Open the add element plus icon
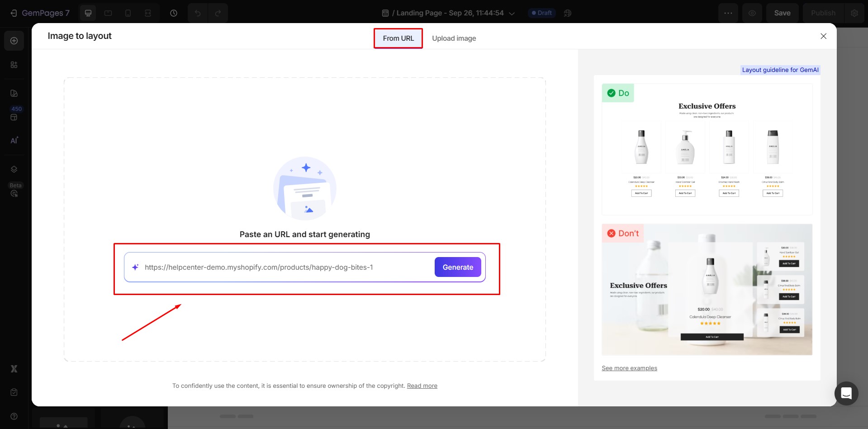This screenshot has width=868, height=429. click(x=14, y=41)
